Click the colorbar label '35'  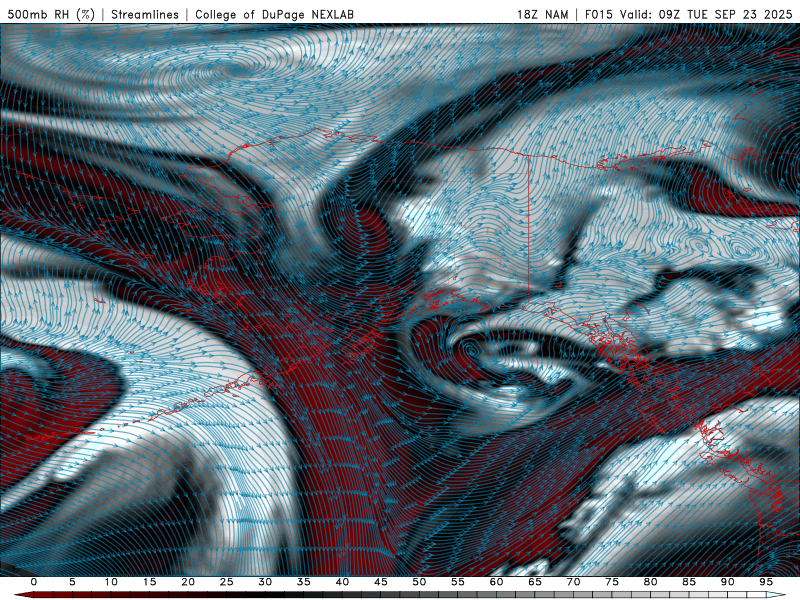(304, 582)
